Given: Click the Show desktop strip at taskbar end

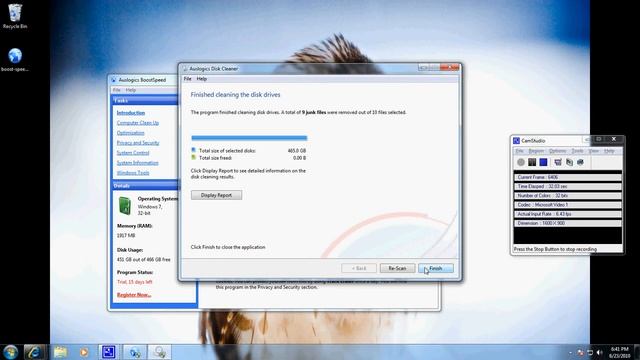Looking at the screenshot, I should point(637,352).
